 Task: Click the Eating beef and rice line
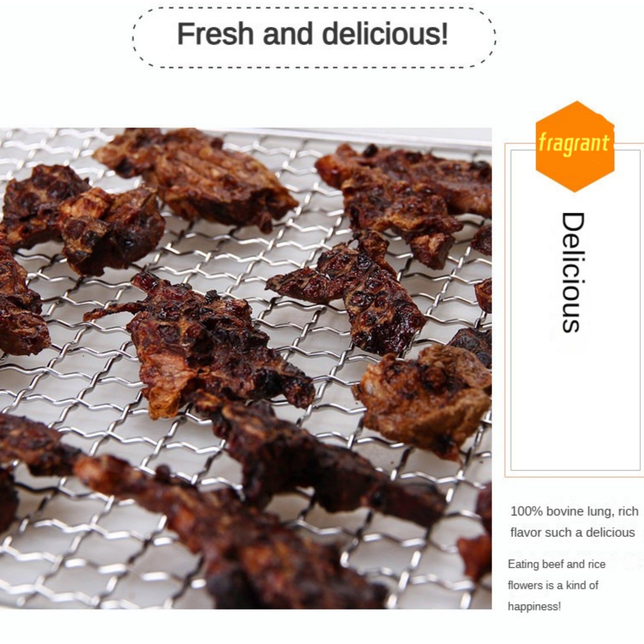tap(556, 564)
